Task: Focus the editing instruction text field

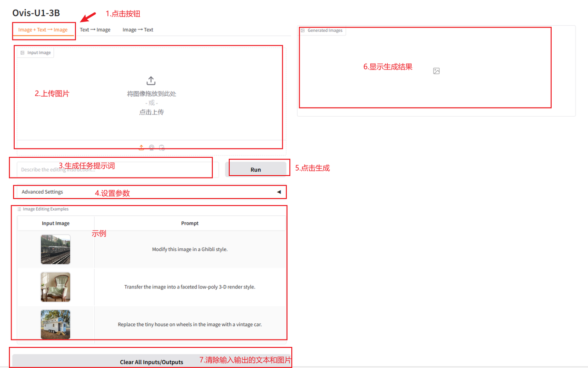Action: (x=118, y=170)
